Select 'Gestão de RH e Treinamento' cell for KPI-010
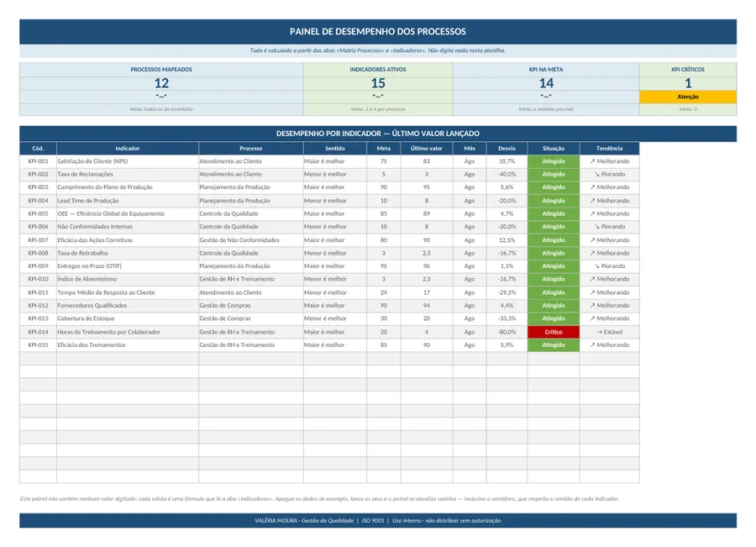 click(250, 279)
